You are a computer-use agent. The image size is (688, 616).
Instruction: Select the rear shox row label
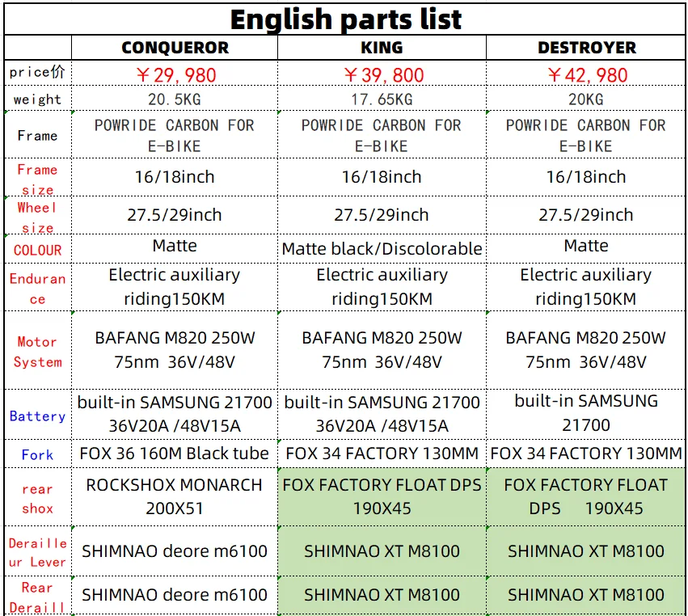coord(38,498)
